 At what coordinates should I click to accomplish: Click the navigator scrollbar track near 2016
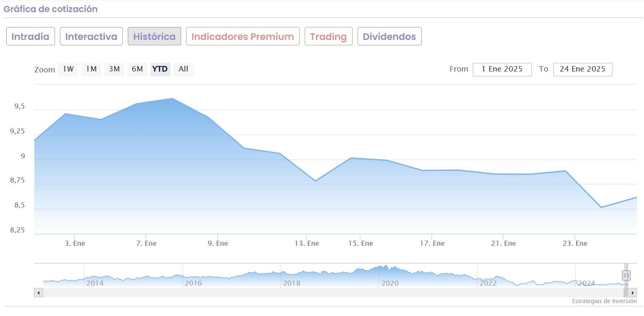(193, 293)
